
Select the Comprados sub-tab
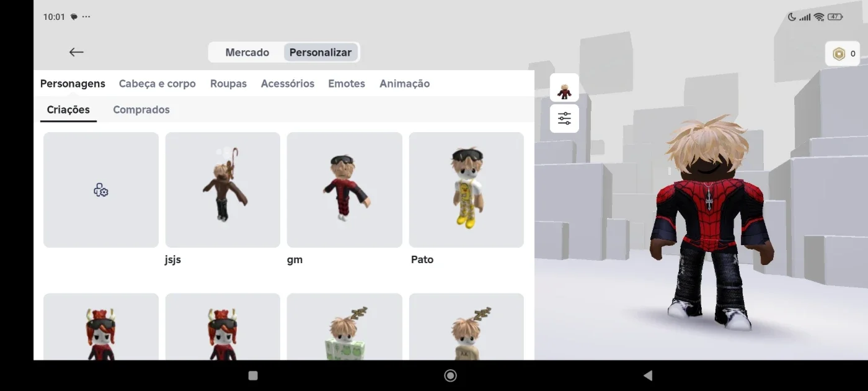(x=141, y=110)
